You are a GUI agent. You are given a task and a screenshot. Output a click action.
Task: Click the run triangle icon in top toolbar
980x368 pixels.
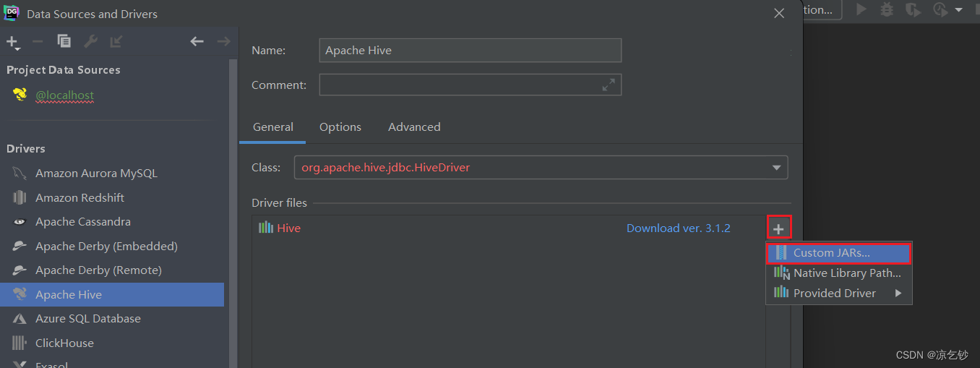tap(861, 9)
